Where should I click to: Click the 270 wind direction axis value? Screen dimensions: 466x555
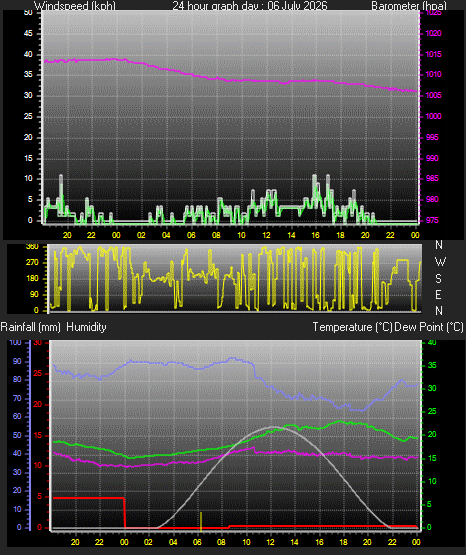click(32, 262)
